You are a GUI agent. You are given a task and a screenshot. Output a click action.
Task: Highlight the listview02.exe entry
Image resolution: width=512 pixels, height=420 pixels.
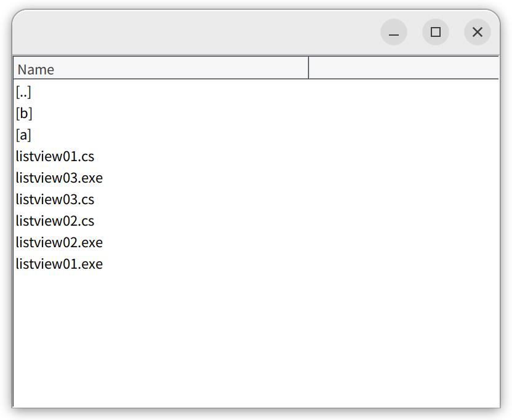59,243
